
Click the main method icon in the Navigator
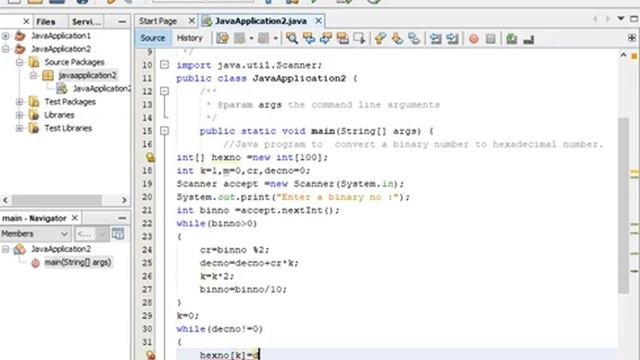click(36, 263)
